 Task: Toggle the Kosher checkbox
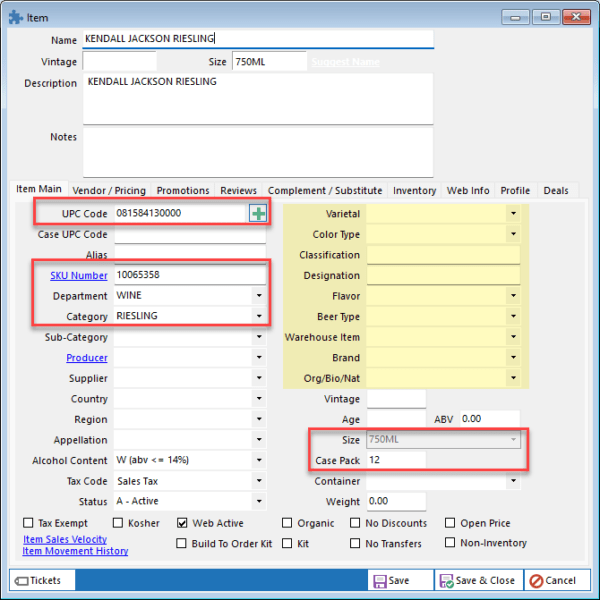118,523
